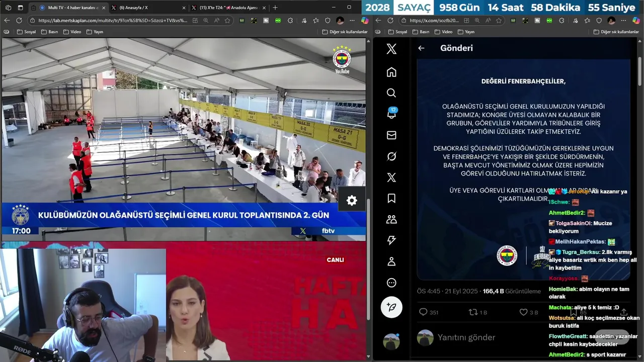Open Copilot icon in Multi TV browser
Screen dimensions: 644x362
365,21
